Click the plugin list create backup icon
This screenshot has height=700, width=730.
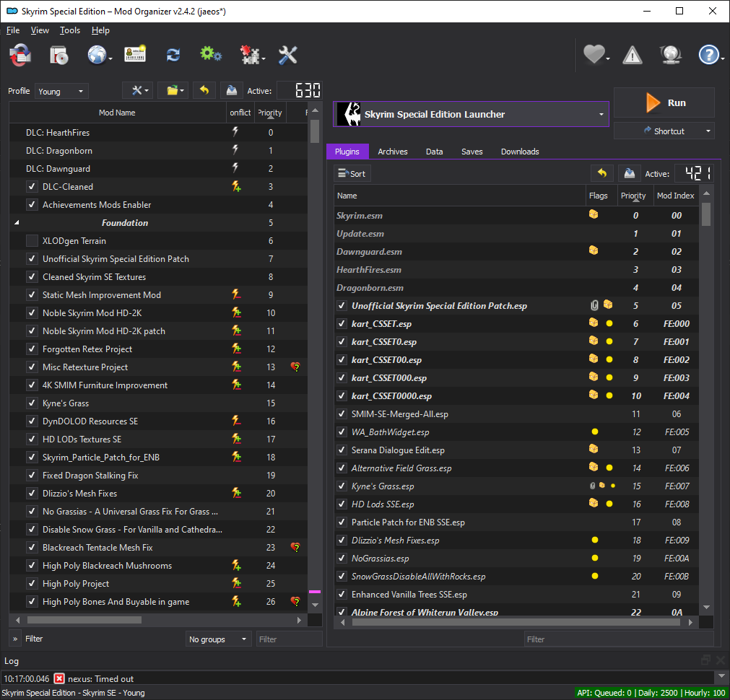630,174
